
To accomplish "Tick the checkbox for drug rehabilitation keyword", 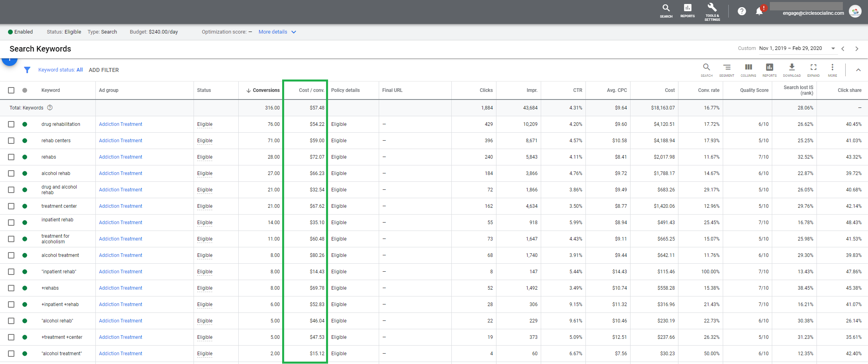I will [11, 124].
